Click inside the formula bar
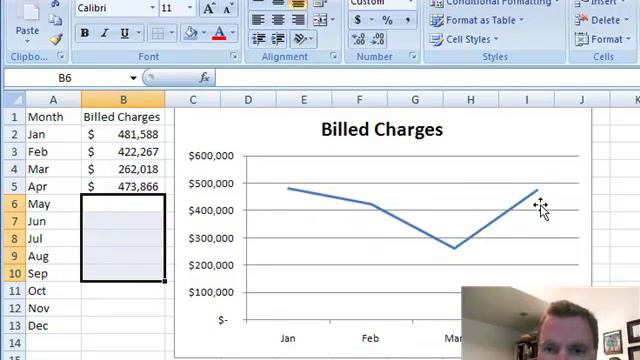Image resolution: width=640 pixels, height=360 pixels. [427, 78]
